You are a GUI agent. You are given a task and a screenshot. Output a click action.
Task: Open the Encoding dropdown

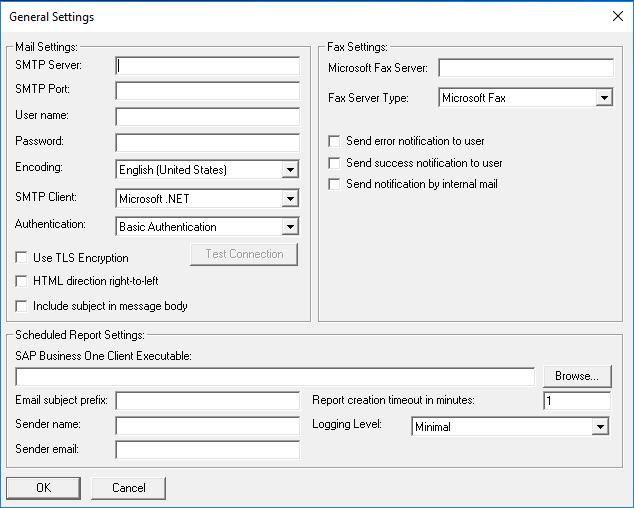[x=207, y=170]
